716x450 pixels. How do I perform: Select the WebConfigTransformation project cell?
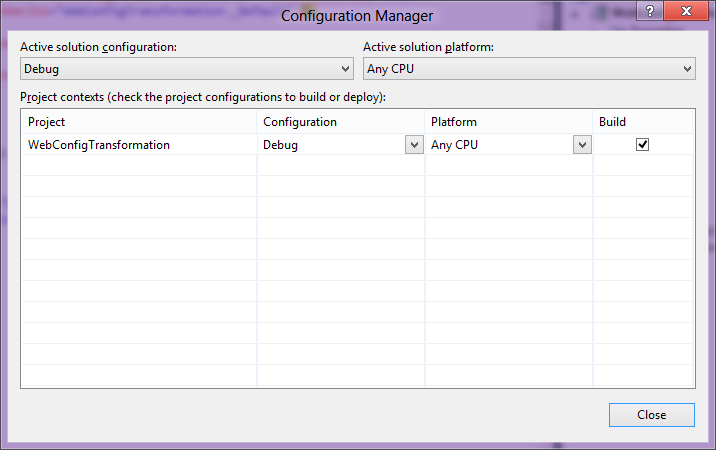tap(99, 145)
